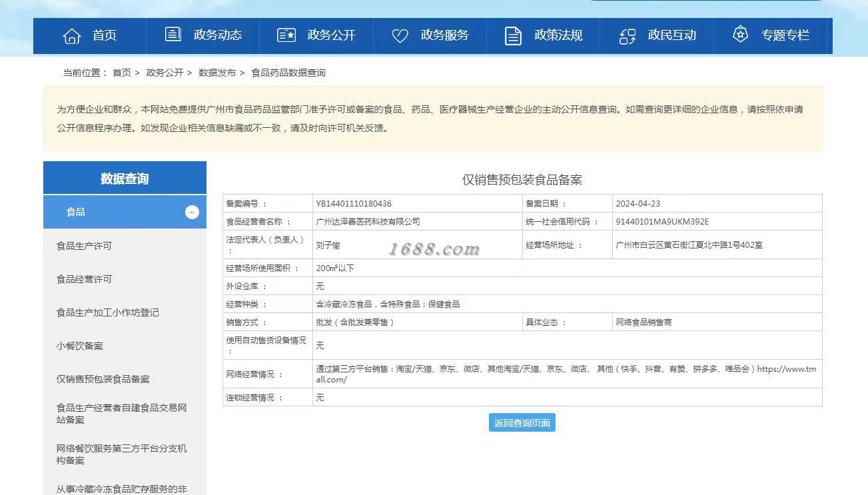Click the 网络经营情况 field label
Screen dimensions: 868x495
point(254,374)
